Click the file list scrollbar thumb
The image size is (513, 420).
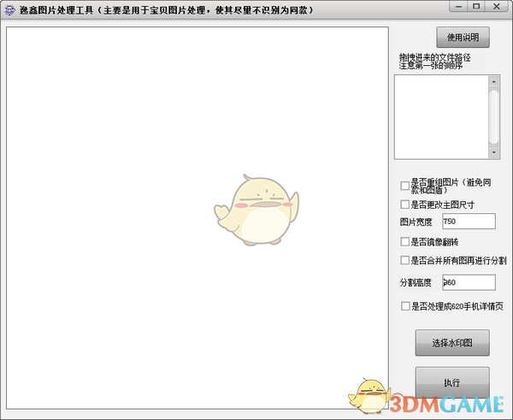[493, 117]
